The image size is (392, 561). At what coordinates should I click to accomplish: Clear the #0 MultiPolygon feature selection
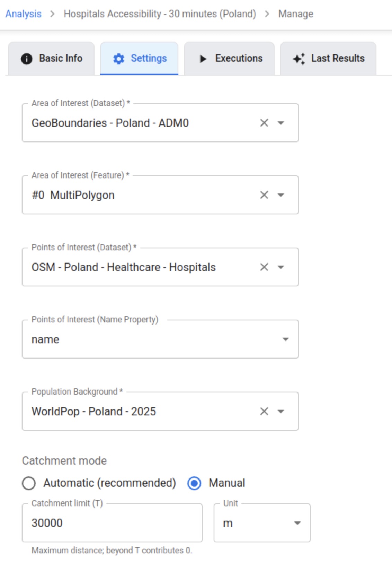coord(264,195)
